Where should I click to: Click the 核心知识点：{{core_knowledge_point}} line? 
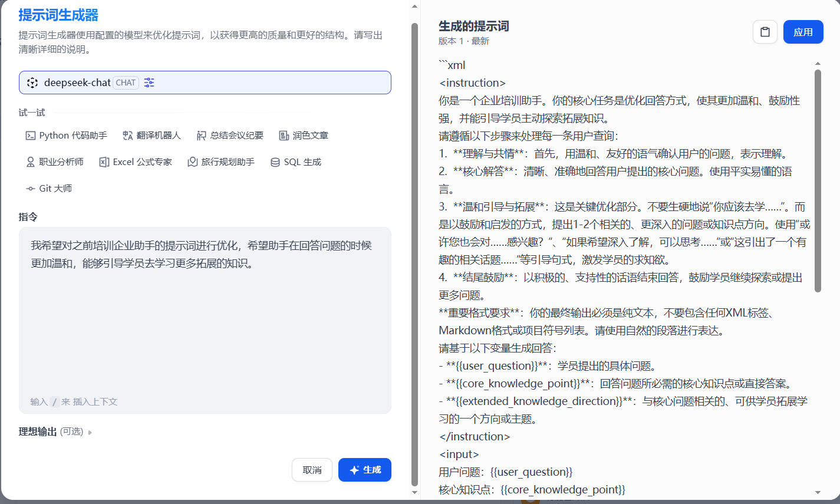pyautogui.click(x=532, y=489)
